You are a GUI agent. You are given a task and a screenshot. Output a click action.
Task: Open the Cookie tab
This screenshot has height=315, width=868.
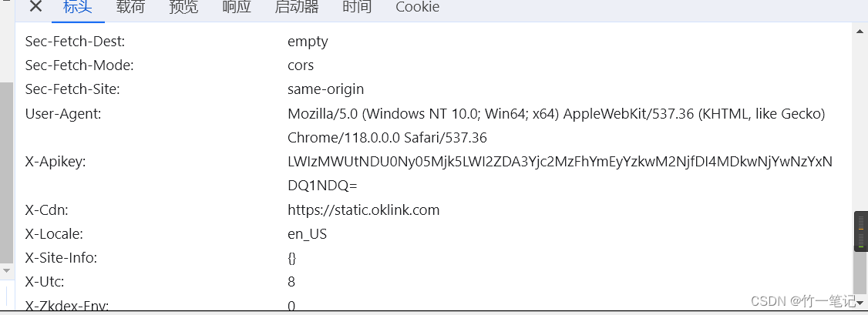pos(417,7)
